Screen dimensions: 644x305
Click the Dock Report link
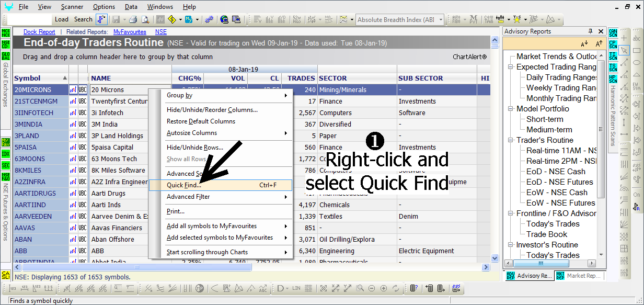pos(39,32)
